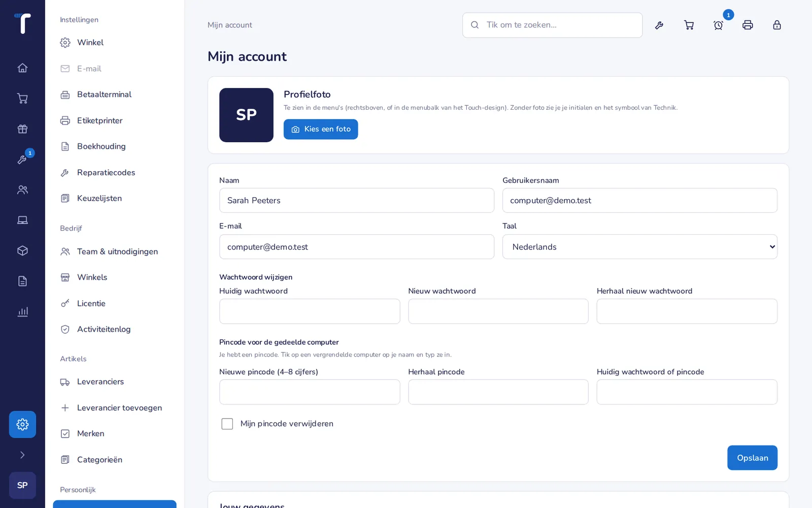Image resolution: width=812 pixels, height=508 pixels.
Task: Open the gift icon in the sidebar
Action: pyautogui.click(x=22, y=129)
